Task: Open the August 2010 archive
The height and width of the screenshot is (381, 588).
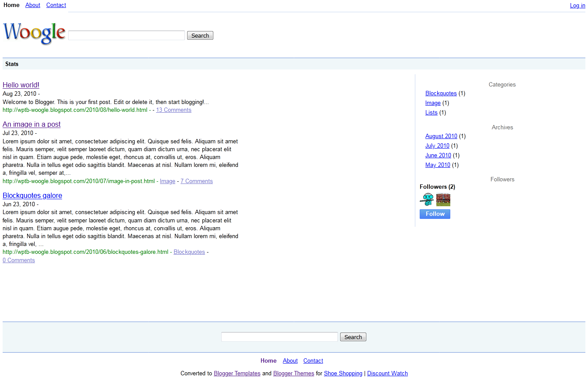Action: (x=441, y=136)
